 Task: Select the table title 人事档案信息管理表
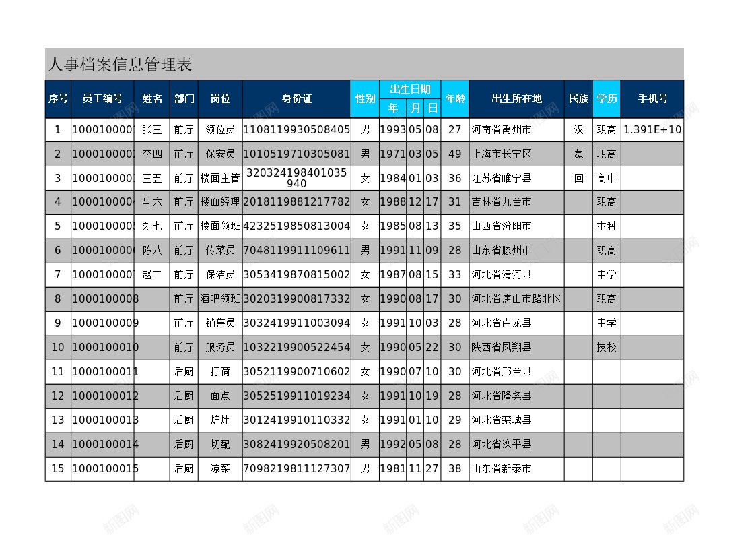(x=120, y=65)
